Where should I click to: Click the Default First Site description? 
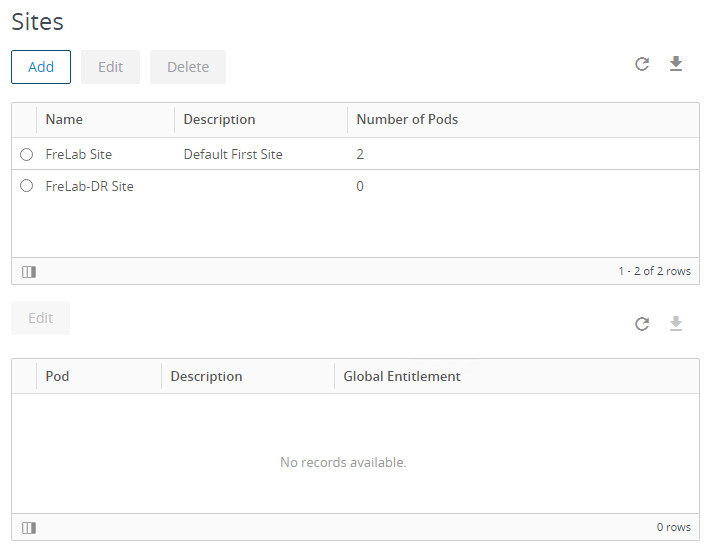(233, 154)
